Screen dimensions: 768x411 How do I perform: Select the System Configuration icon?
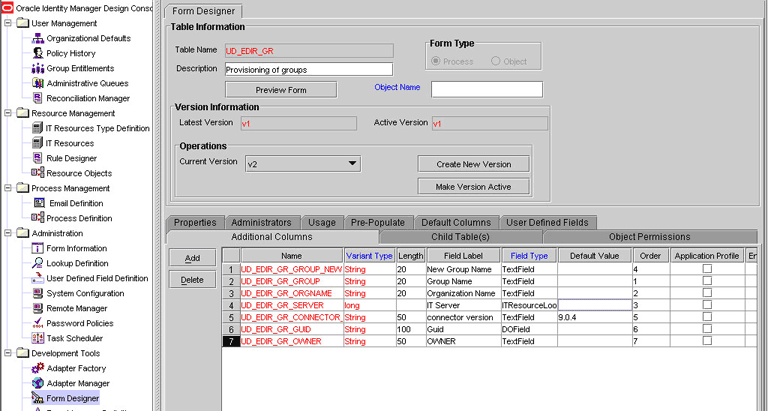(38, 293)
